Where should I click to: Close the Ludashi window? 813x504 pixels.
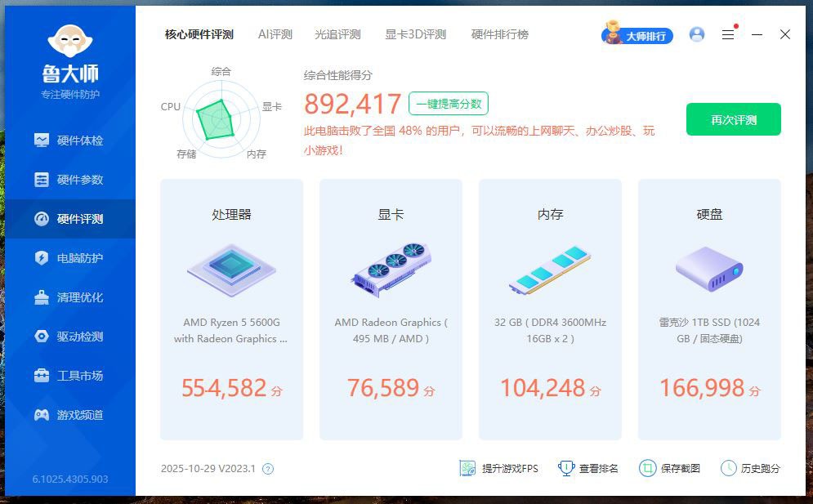click(785, 34)
